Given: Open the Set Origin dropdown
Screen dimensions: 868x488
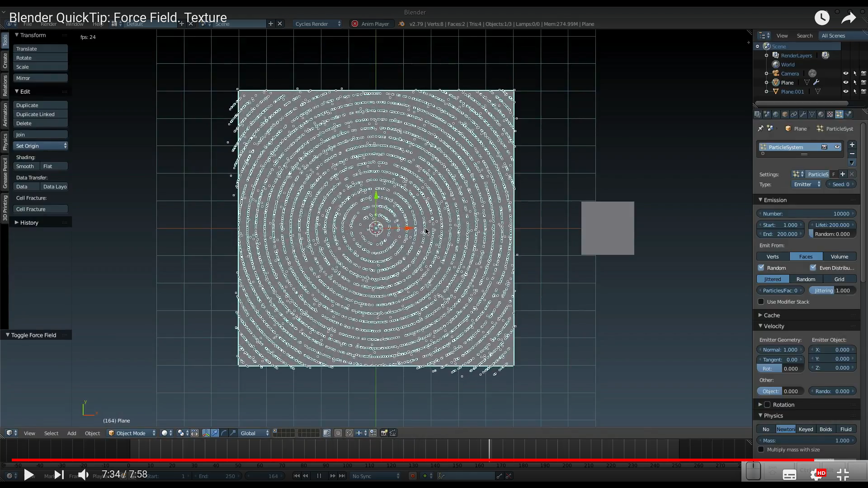Looking at the screenshot, I should [x=40, y=145].
